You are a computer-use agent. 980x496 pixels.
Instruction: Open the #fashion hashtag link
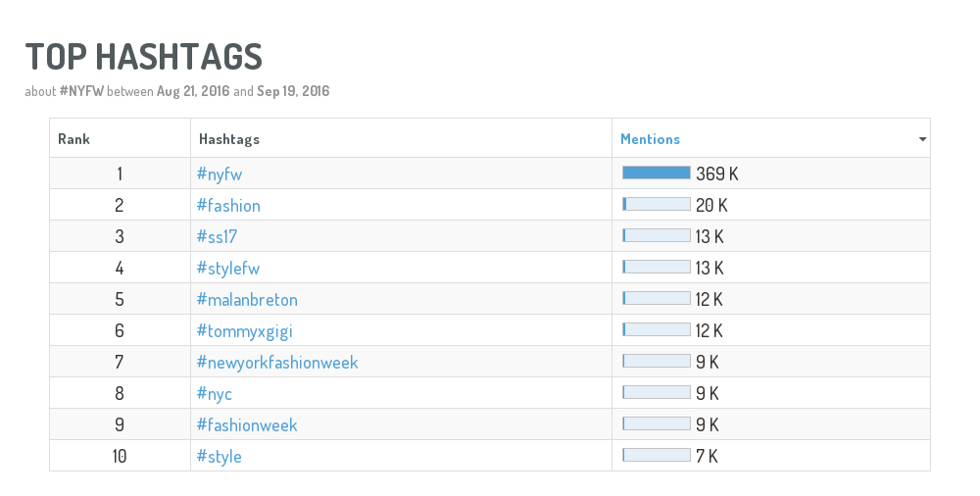(x=228, y=205)
